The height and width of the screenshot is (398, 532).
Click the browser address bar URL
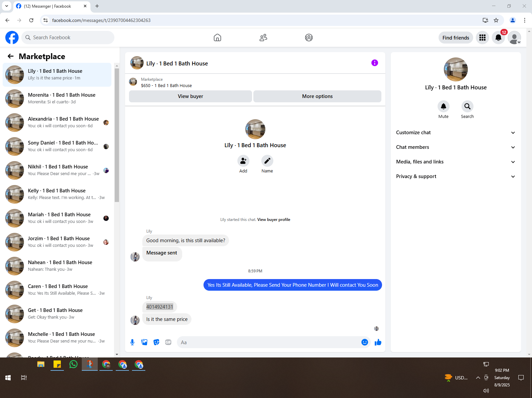tap(101, 20)
